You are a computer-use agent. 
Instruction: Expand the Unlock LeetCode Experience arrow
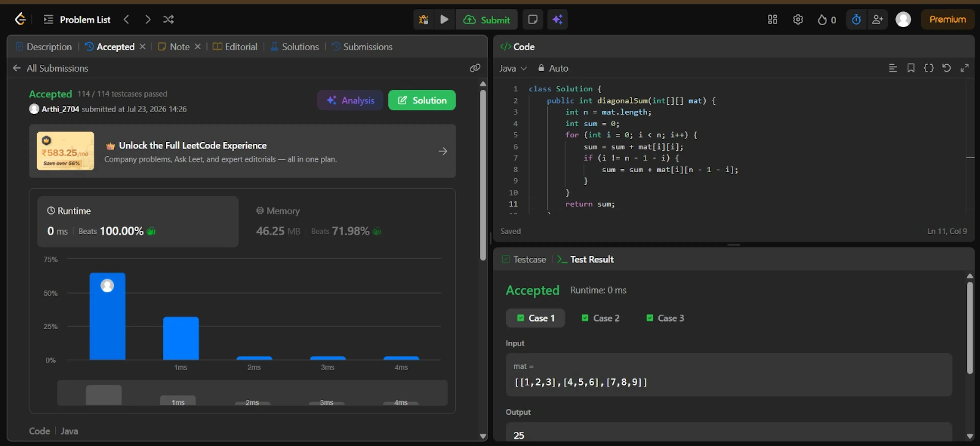click(x=443, y=151)
